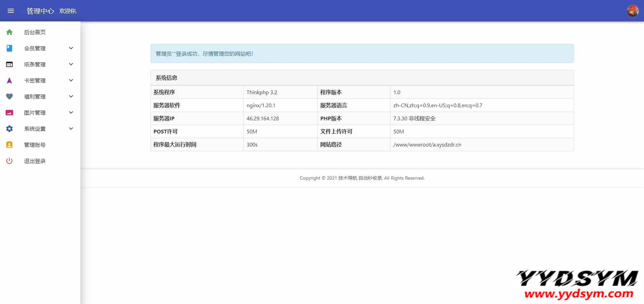
Task: Open the user avatar in header
Action: [632, 11]
